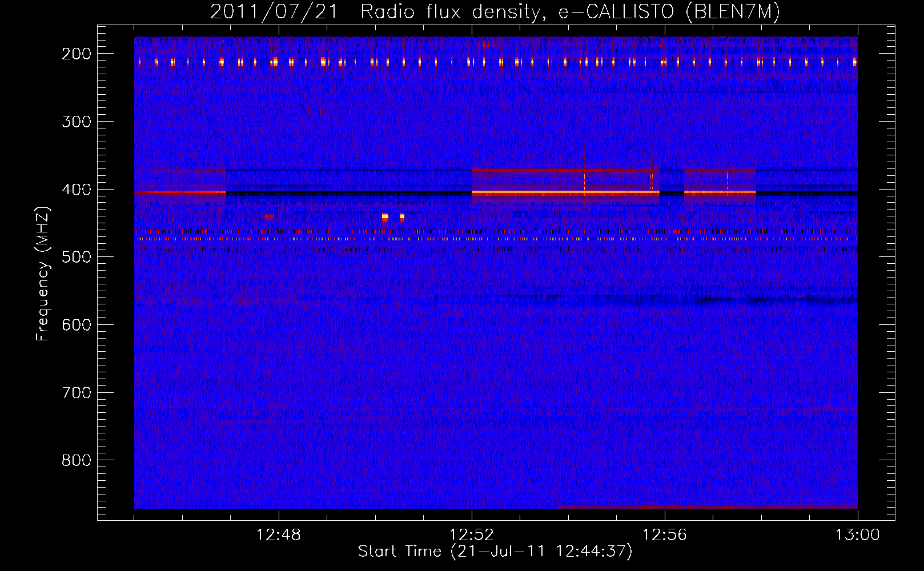Select the 600 frequency tick label
This screenshot has width=924, height=571.
[77, 325]
